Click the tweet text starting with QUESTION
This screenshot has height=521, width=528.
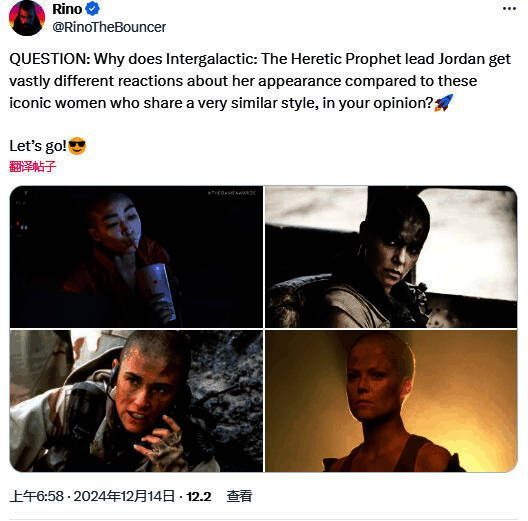(260, 81)
